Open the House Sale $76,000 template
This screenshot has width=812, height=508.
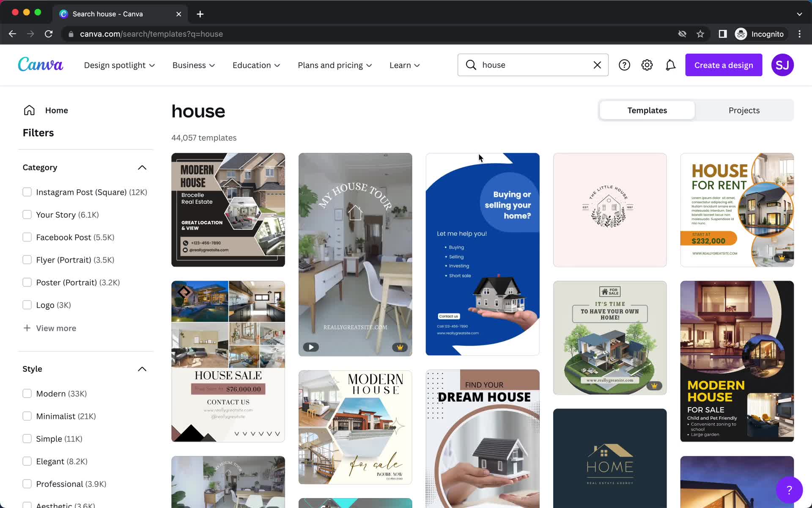pos(228,362)
